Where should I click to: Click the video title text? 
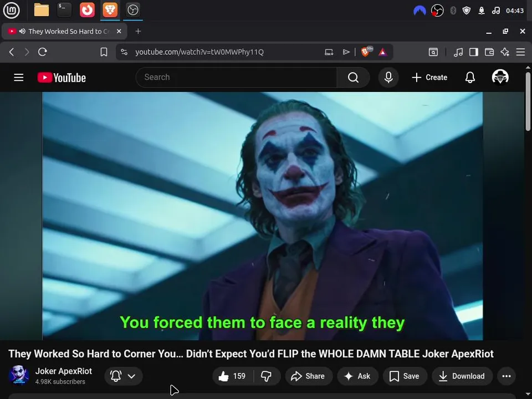(250, 354)
